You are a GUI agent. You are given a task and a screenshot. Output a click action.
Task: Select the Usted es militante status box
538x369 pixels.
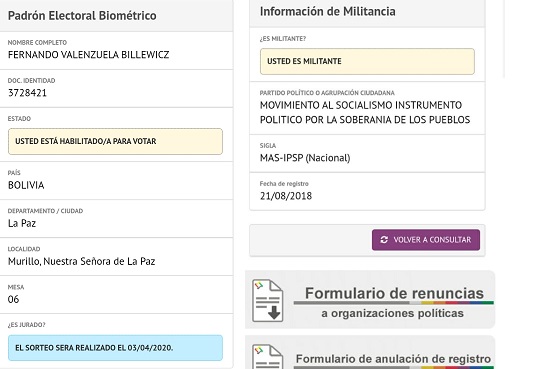[367, 61]
